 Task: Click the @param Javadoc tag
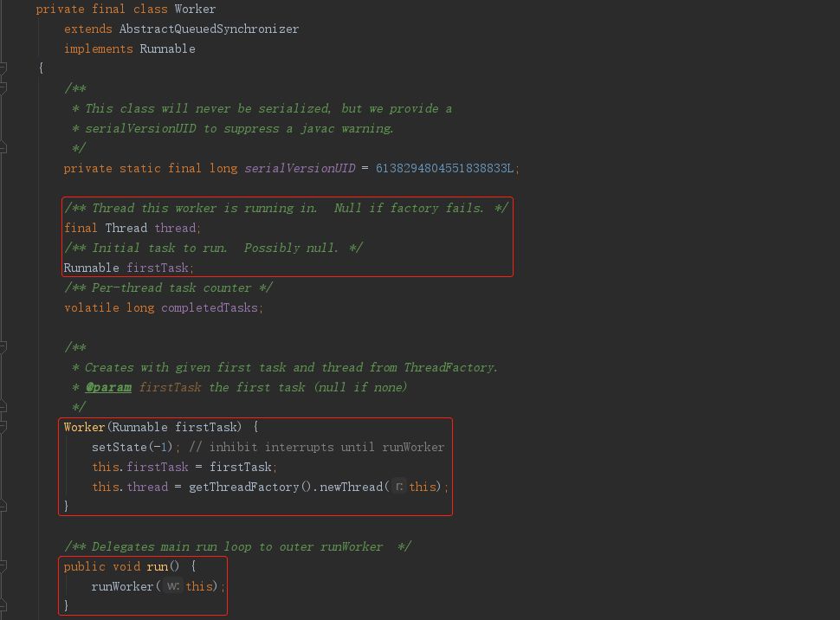pos(109,387)
